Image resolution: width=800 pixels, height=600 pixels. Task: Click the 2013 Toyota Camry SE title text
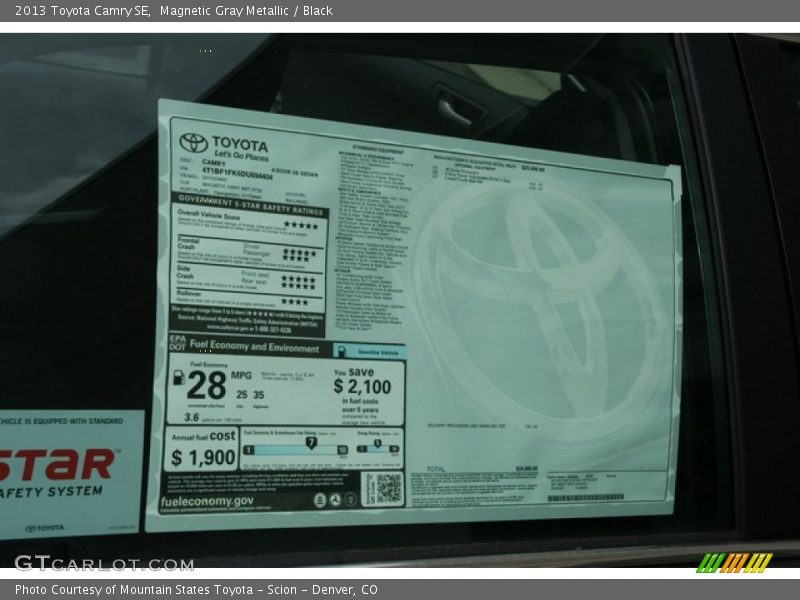click(75, 11)
